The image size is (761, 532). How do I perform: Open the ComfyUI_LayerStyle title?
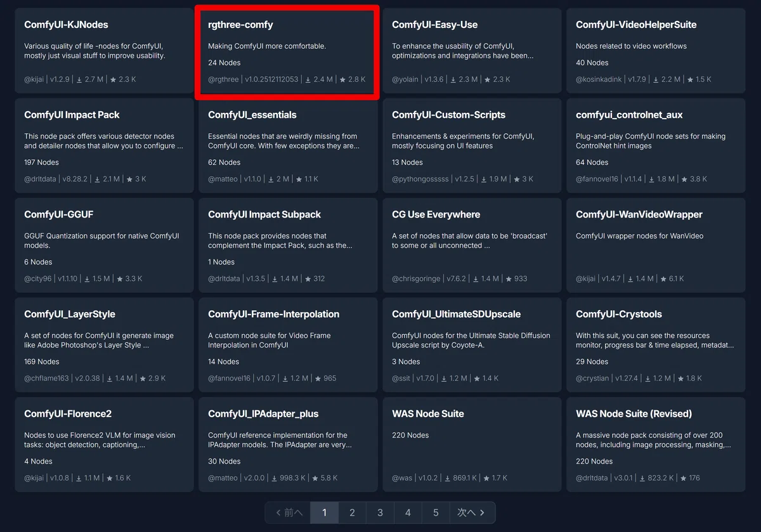click(70, 314)
